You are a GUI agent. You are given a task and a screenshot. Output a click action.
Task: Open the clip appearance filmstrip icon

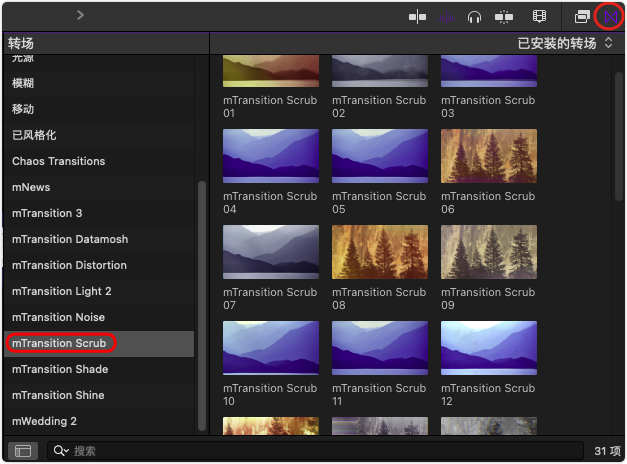click(539, 17)
